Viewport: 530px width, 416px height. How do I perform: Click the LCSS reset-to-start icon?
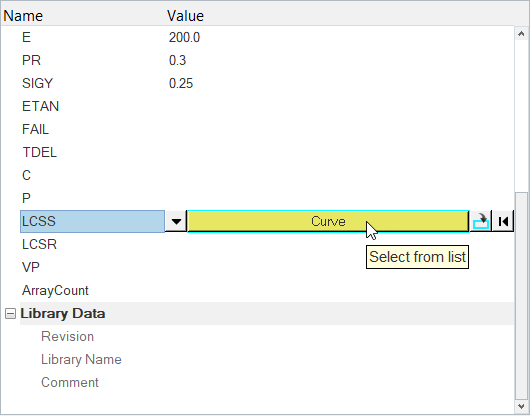pos(503,221)
